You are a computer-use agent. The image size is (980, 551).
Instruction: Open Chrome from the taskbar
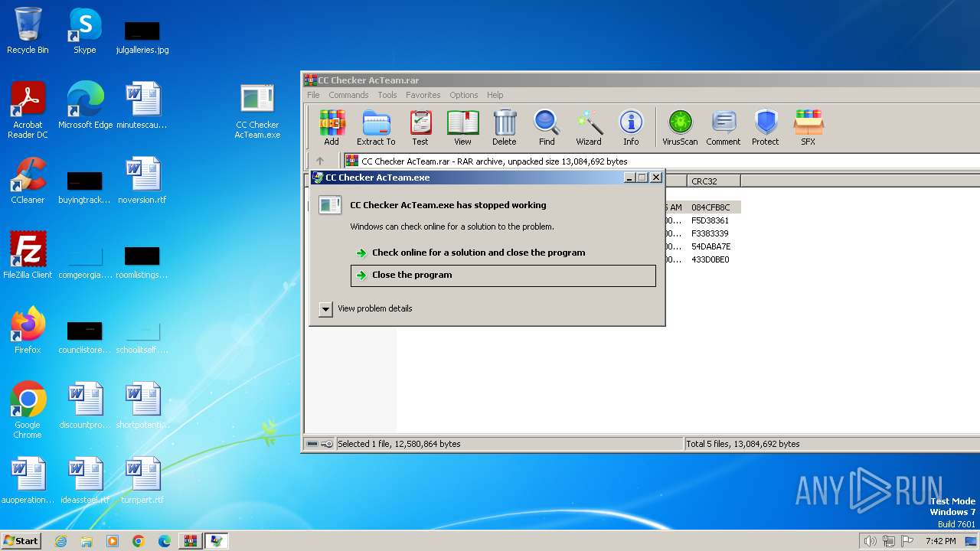(x=139, y=541)
